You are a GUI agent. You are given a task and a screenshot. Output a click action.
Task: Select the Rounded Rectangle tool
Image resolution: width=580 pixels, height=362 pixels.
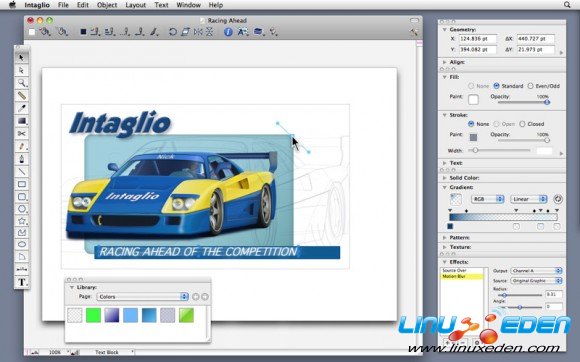(22, 197)
